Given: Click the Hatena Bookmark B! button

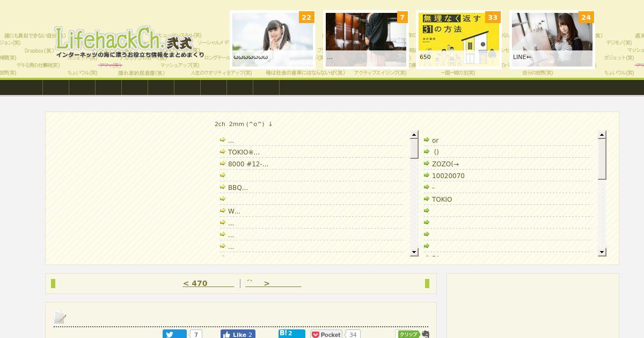Looking at the screenshot, I should pos(292,334).
